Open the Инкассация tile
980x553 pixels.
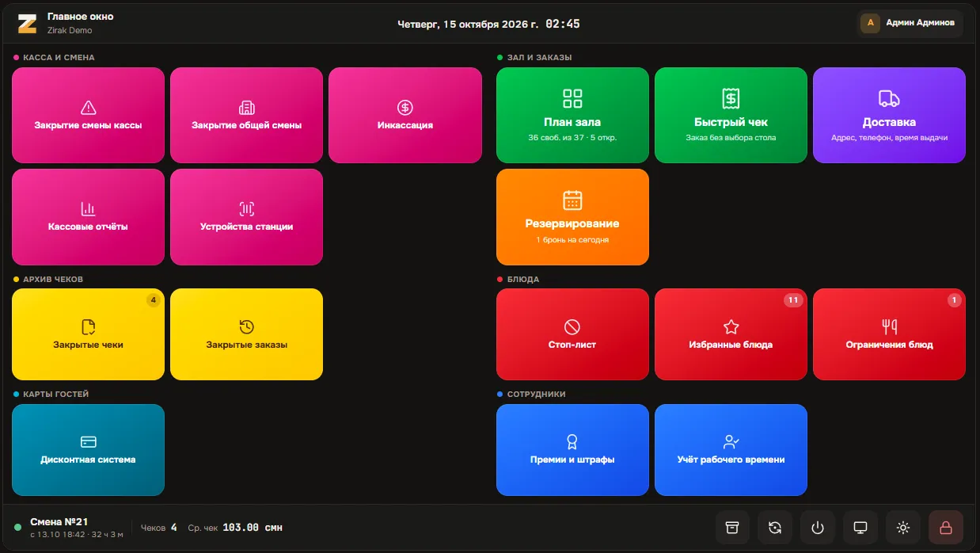405,115
